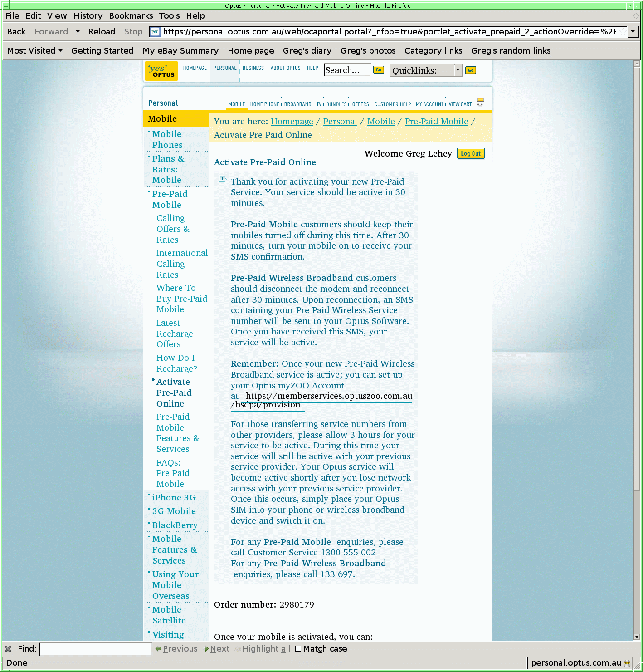The width and height of the screenshot is (643, 672).
Task: Open the iPhone 3G sidebar link
Action: pos(174,498)
